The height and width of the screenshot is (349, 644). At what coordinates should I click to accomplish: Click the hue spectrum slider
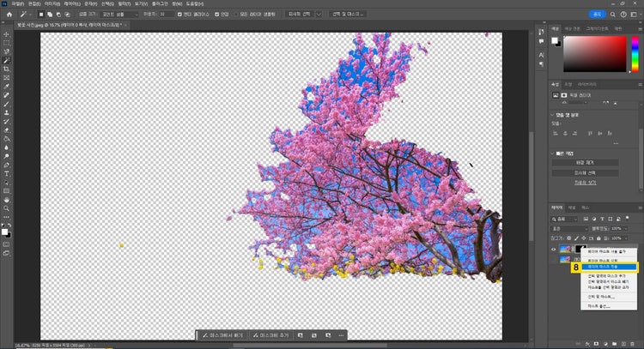coord(635,54)
